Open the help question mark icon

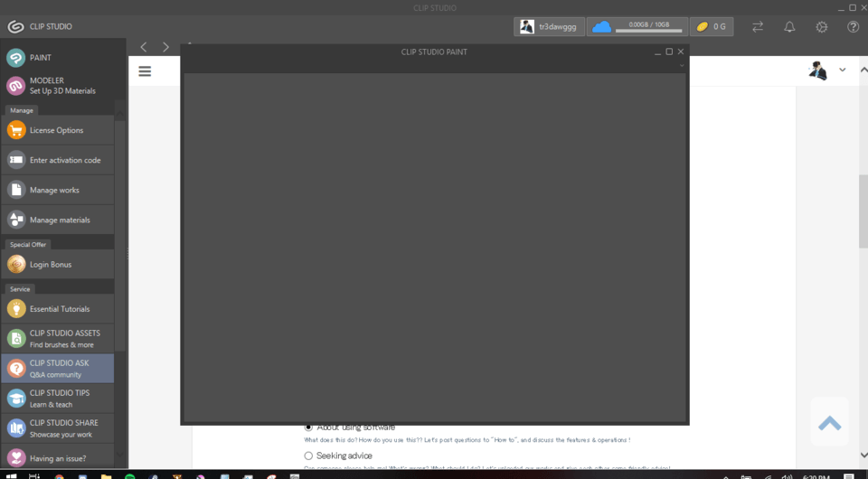tap(853, 26)
